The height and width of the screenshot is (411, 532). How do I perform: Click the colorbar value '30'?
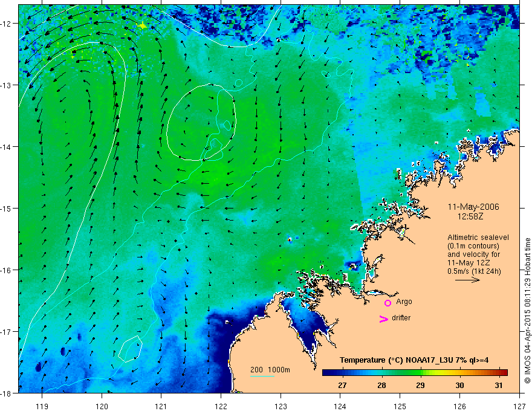point(459,385)
